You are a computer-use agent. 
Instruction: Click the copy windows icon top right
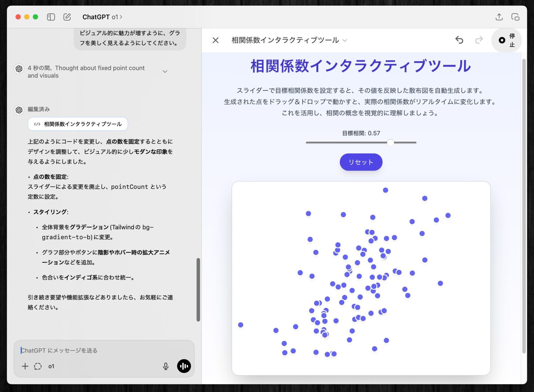tap(515, 17)
